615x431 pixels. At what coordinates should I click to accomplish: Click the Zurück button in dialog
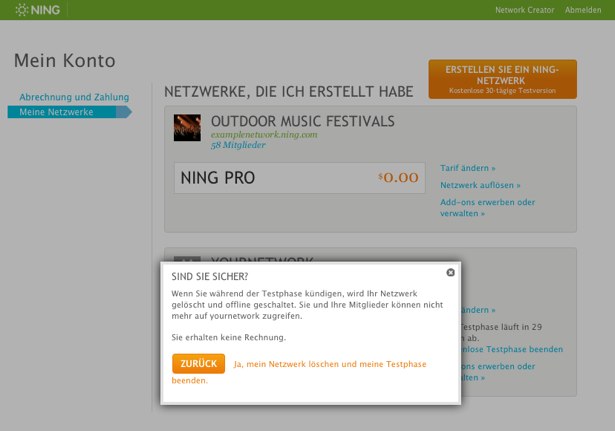(x=198, y=364)
